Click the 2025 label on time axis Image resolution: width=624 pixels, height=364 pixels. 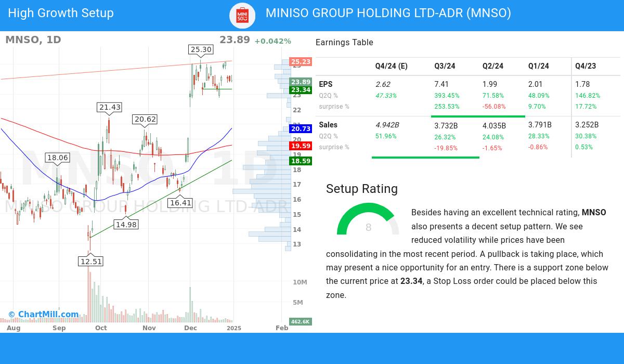tap(234, 328)
